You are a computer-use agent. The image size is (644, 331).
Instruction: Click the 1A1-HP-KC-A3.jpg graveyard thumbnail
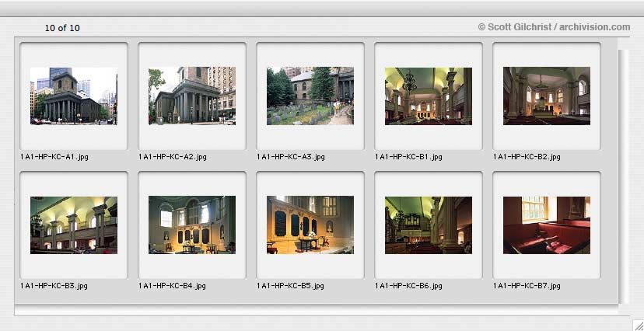tap(310, 96)
